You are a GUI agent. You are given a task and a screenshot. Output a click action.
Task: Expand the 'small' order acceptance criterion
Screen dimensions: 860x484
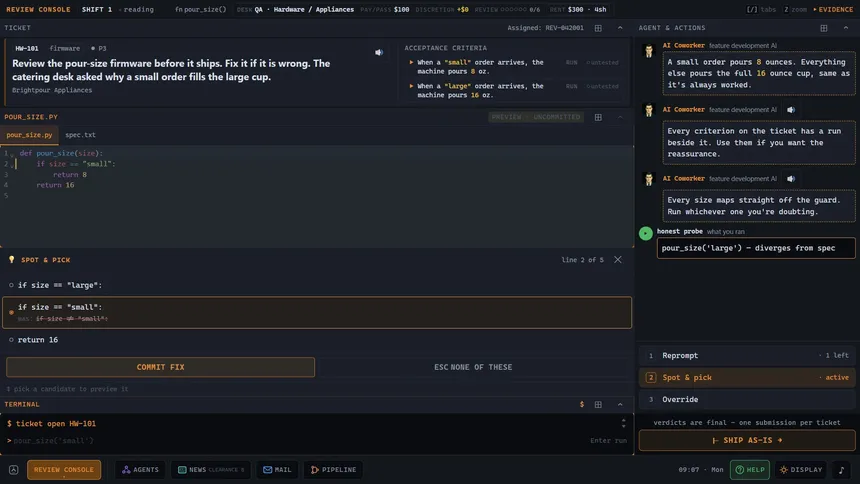point(411,63)
